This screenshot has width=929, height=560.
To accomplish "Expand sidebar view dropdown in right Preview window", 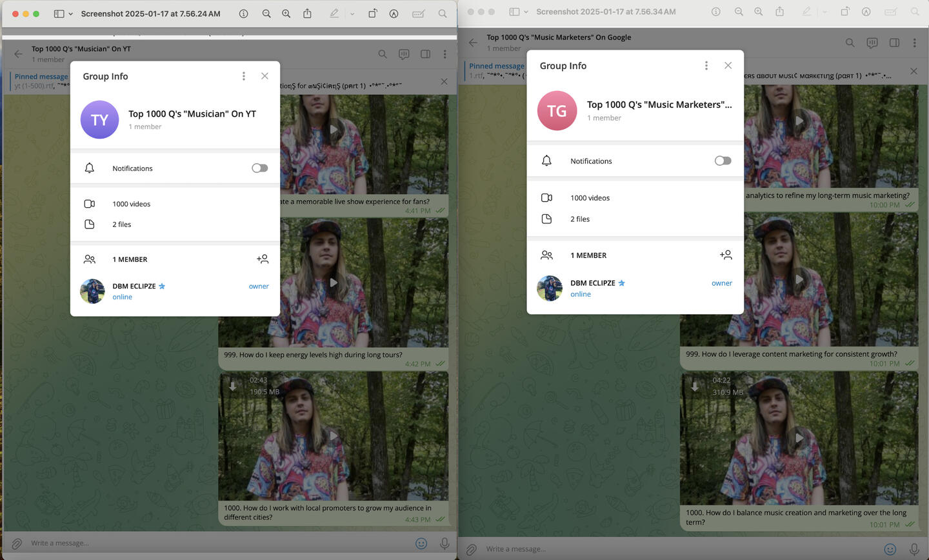I will [526, 12].
